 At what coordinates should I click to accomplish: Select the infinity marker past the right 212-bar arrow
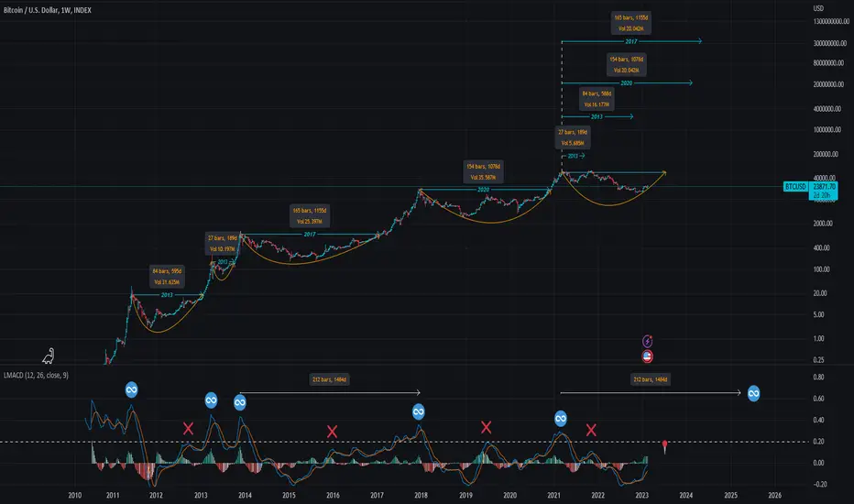754,393
